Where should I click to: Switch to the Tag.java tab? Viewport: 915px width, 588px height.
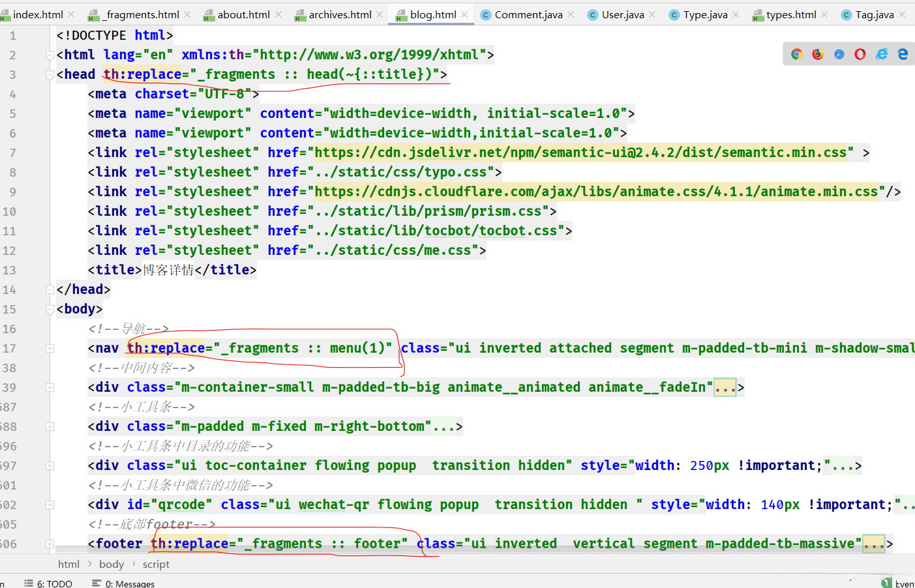tap(875, 14)
